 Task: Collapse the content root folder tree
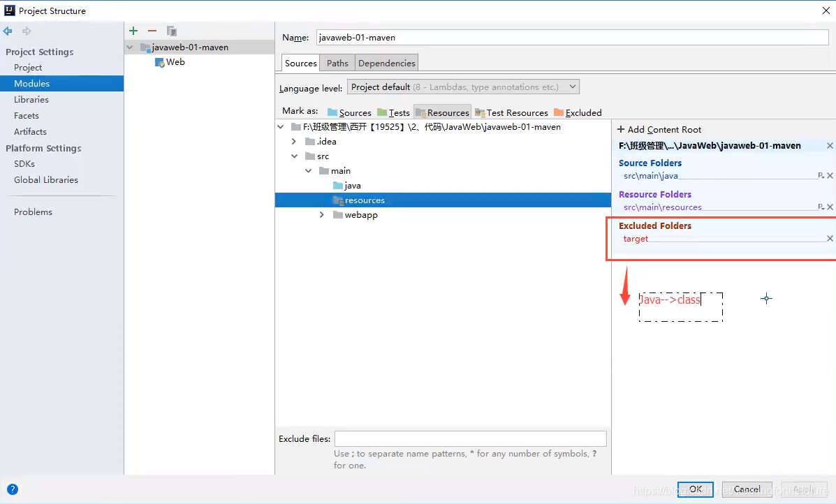[281, 127]
